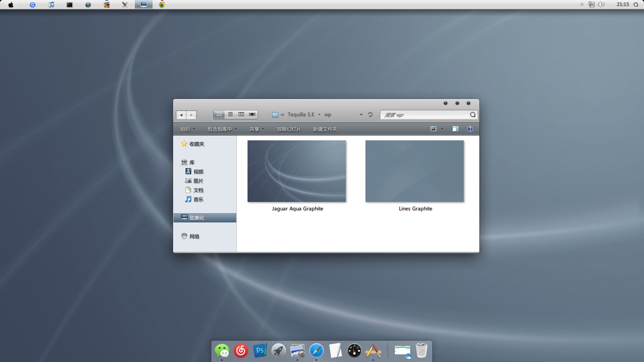Go back in the explorer window
This screenshot has width=644, height=362.
(181, 115)
